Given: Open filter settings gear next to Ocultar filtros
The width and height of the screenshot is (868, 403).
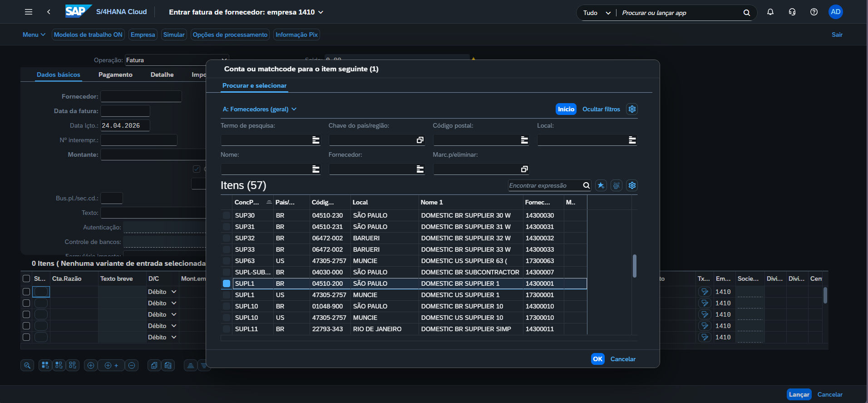Looking at the screenshot, I should pos(632,109).
